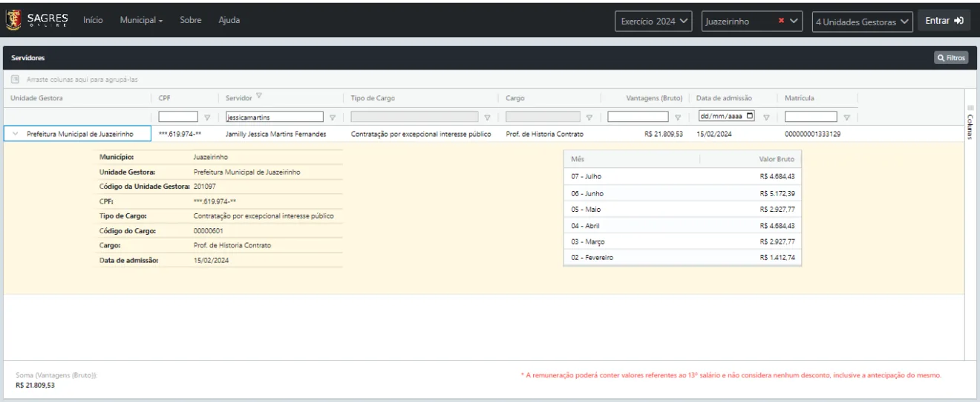The image size is (980, 402).
Task: Open the 4 Unidades Gestoras dropdown
Action: click(862, 22)
